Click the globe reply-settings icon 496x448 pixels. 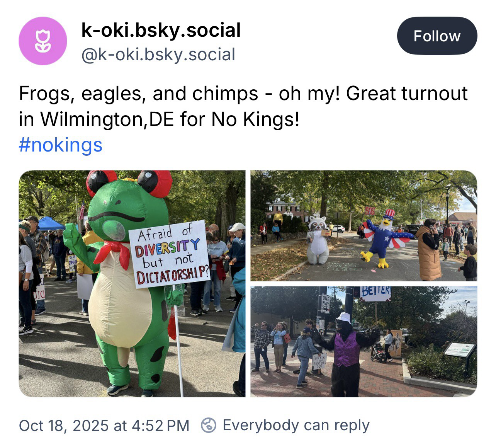click(209, 426)
